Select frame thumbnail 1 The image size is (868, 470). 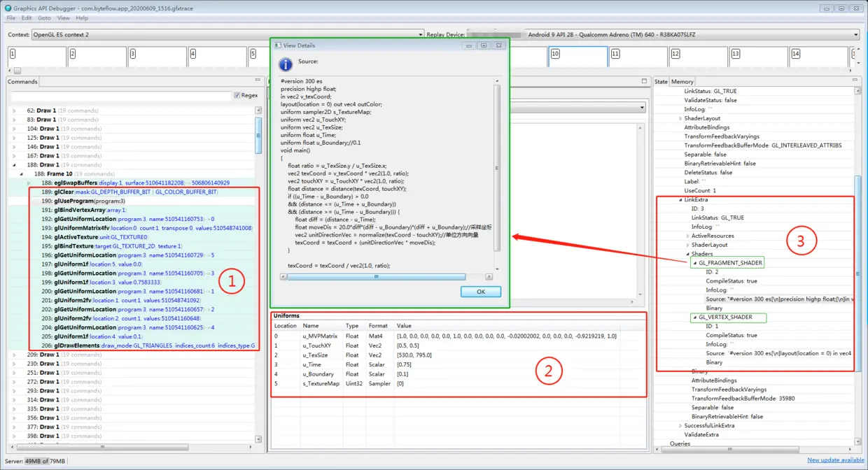[37, 57]
